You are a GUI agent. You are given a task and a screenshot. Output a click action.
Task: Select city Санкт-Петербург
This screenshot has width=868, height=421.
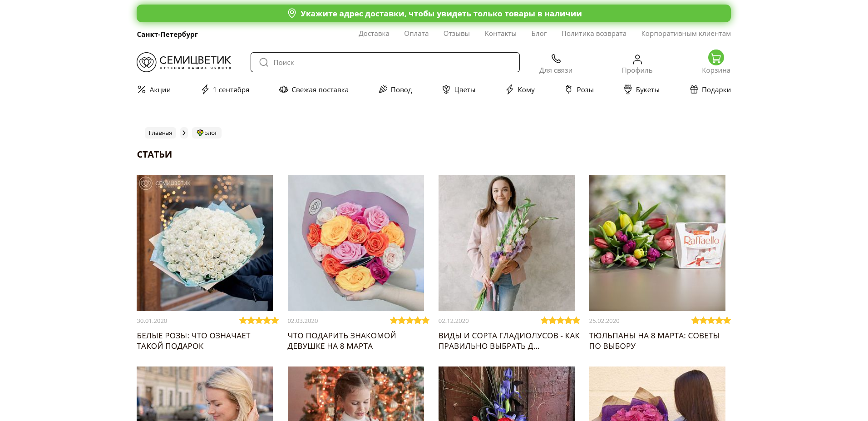pos(167,35)
